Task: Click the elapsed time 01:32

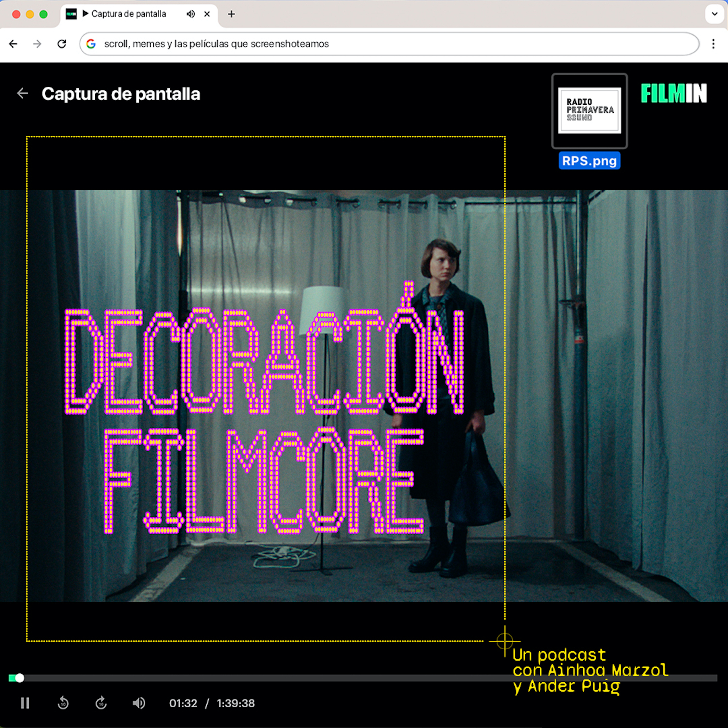Action: (183, 703)
